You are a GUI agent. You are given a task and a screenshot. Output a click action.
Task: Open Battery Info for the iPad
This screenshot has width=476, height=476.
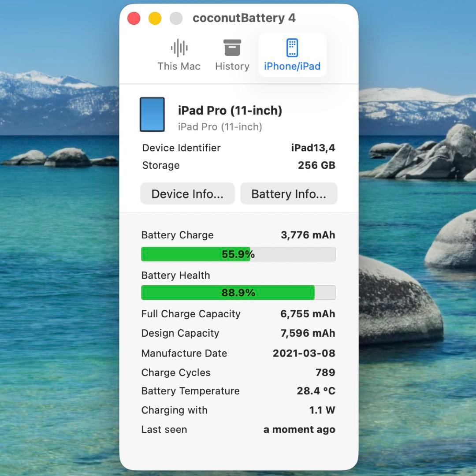coord(289,193)
